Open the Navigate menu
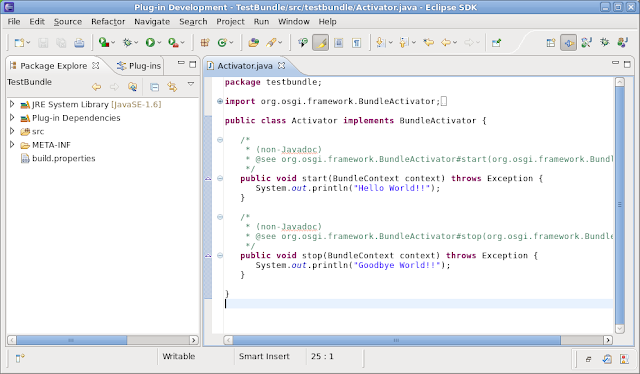This screenshot has height=374, width=640. click(x=152, y=22)
